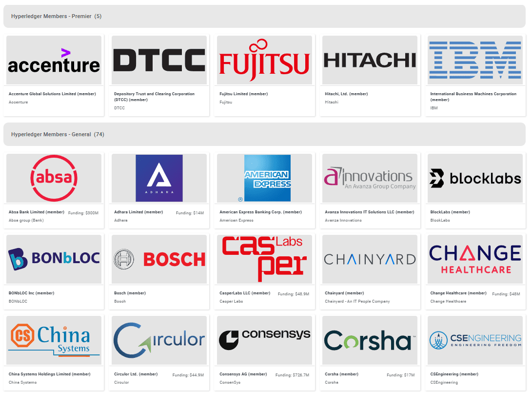532x393 pixels.
Task: Click Accenture Global Solutions Limited (member) title
Action: (x=52, y=94)
